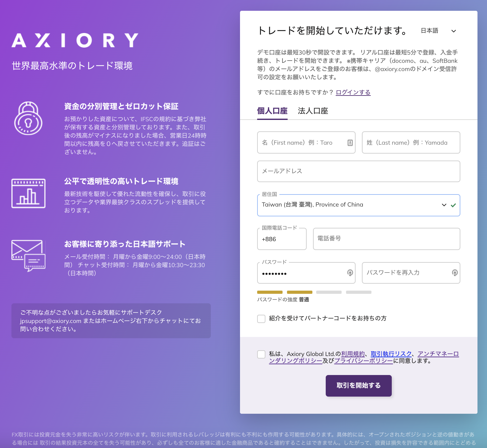Focus the First name input field
This screenshot has width=487, height=448.
pos(306,142)
